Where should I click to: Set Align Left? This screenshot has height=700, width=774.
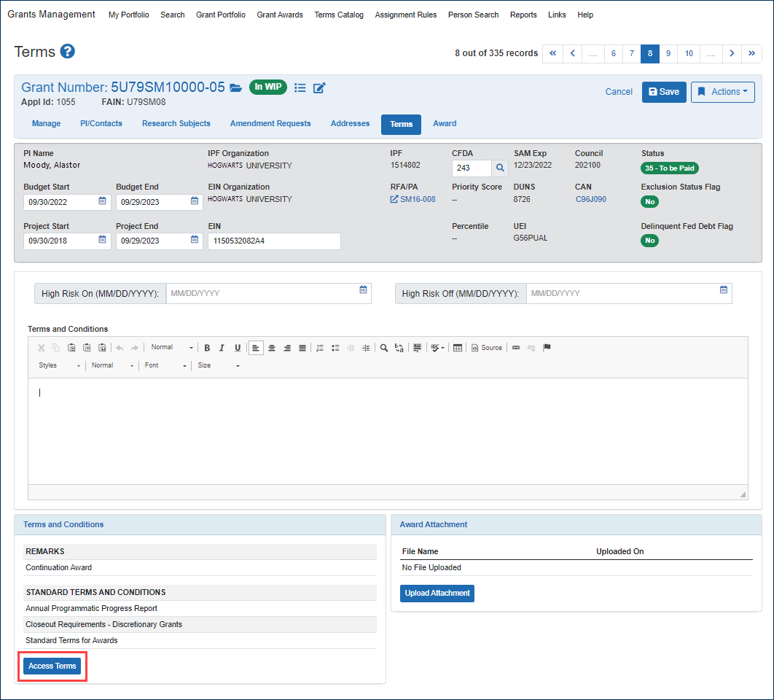[256, 348]
